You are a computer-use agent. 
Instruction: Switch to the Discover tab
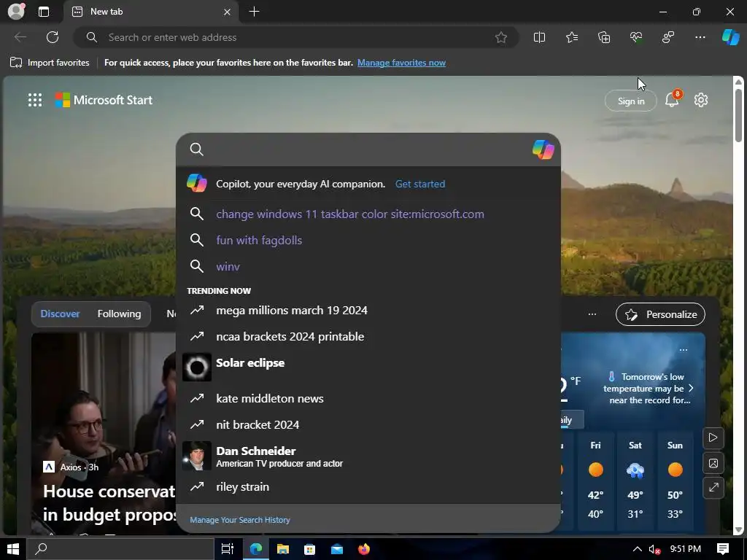point(60,314)
